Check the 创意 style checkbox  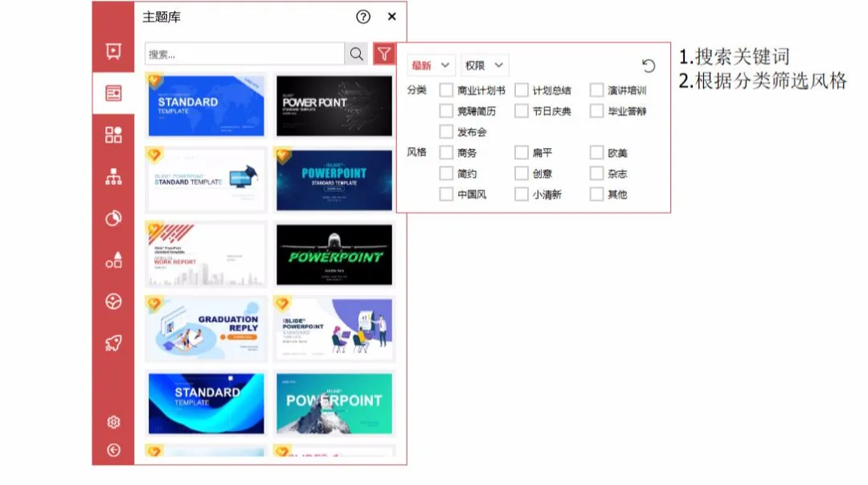point(522,174)
